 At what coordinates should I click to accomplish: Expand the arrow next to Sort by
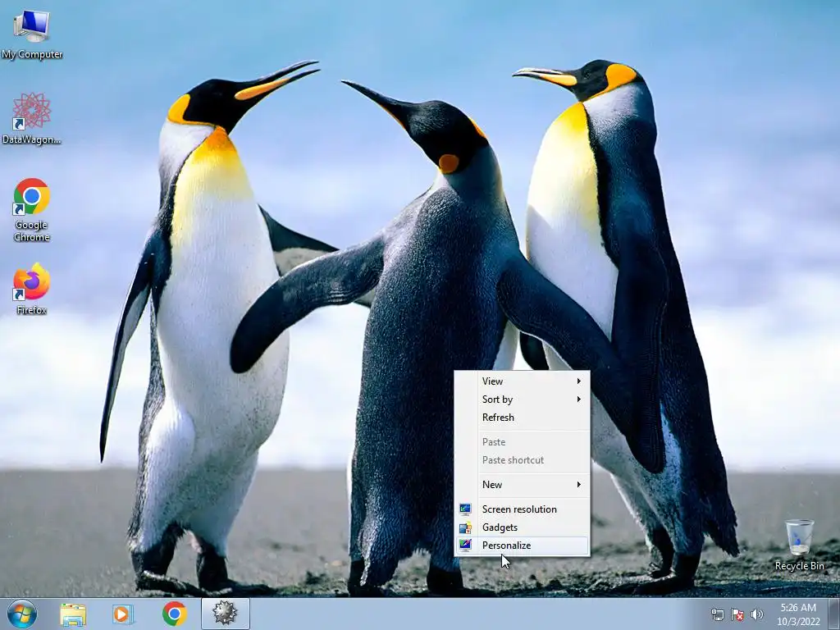coord(578,399)
